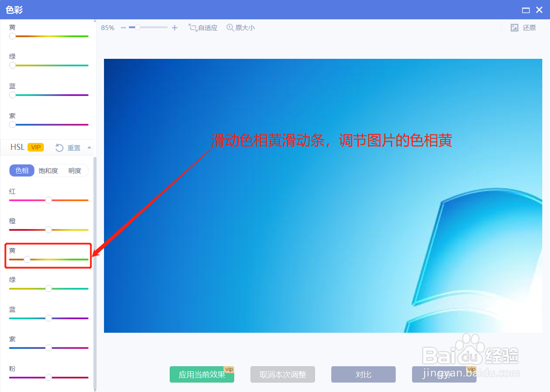Click the 自适应 fit-to-window icon
This screenshot has height=392, width=550.
point(192,27)
